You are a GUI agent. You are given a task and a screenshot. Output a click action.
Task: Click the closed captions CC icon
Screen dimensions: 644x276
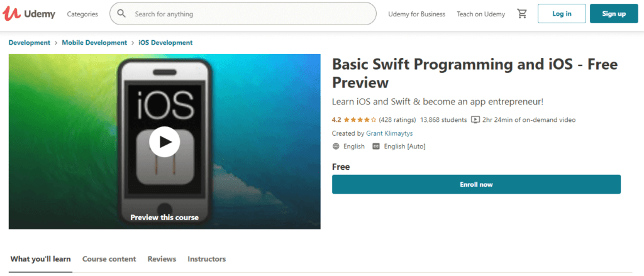coord(376,146)
